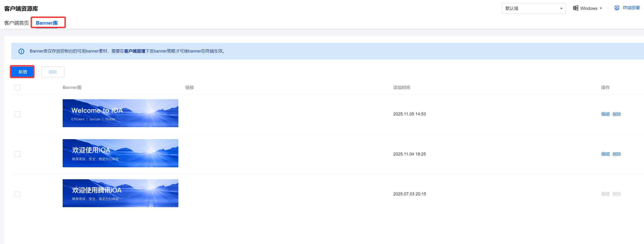The image size is (644, 244).
Task: Click the 添加时间 column header
Action: click(402, 88)
